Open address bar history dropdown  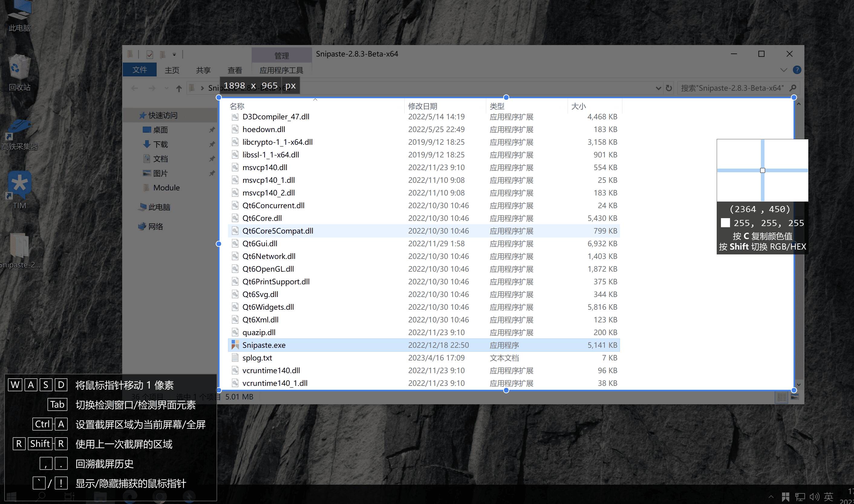(658, 88)
